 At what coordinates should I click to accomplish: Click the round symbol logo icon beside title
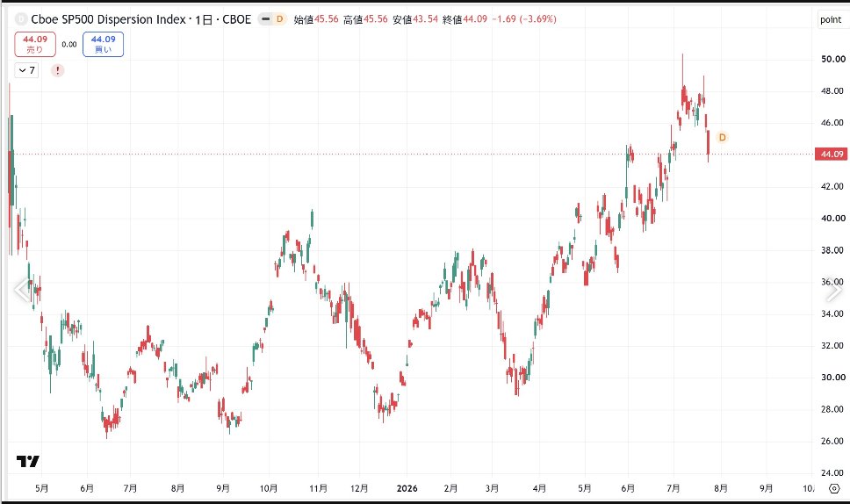pos(21,19)
